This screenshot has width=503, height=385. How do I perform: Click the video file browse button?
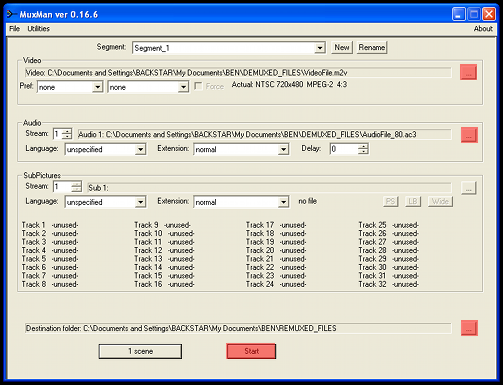tap(468, 72)
